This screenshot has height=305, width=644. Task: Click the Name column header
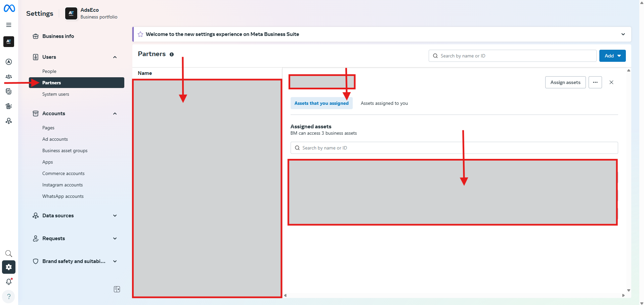[x=145, y=73]
